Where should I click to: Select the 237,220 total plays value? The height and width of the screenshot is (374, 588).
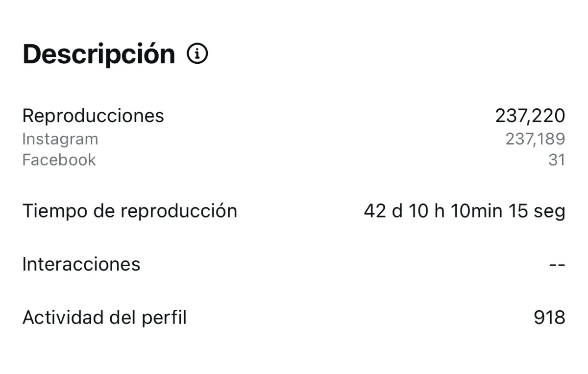pyautogui.click(x=530, y=116)
